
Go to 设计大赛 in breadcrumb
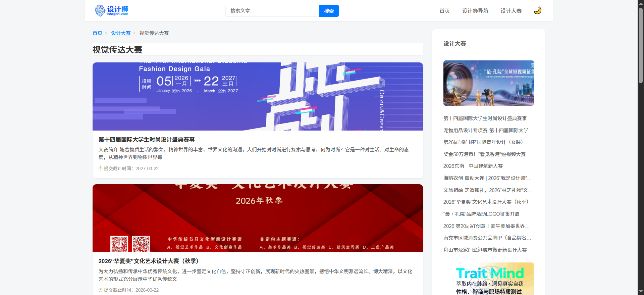point(121,33)
